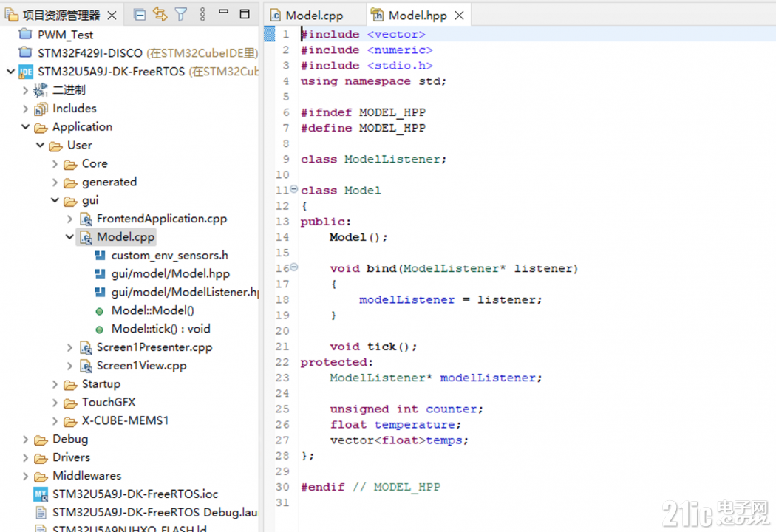Click the Includes folder icon

pyautogui.click(x=41, y=109)
